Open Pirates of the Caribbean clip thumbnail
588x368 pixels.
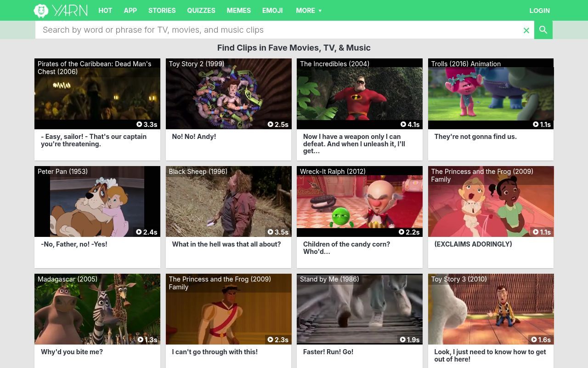(x=97, y=94)
